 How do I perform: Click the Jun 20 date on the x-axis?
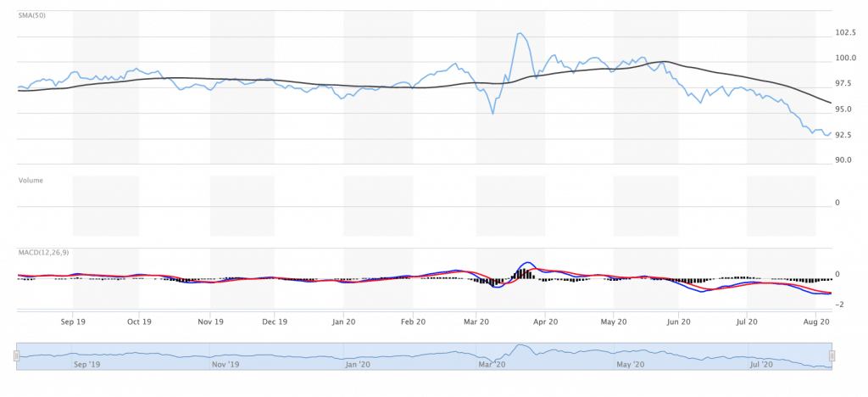678,322
